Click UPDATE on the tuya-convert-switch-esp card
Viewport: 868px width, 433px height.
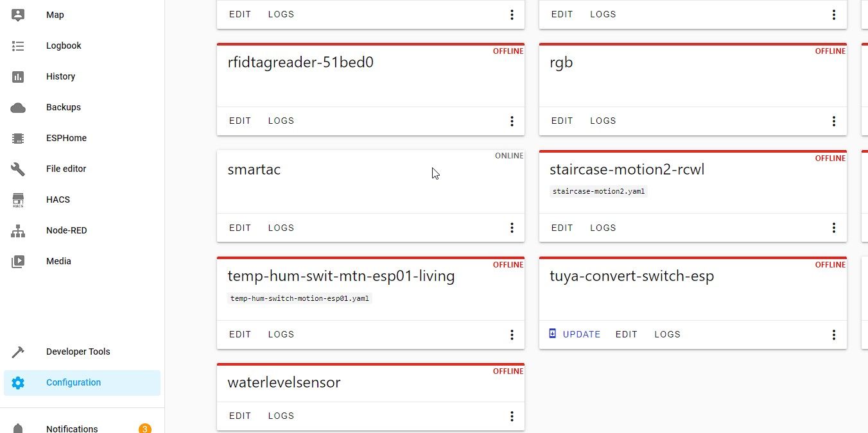coord(575,334)
